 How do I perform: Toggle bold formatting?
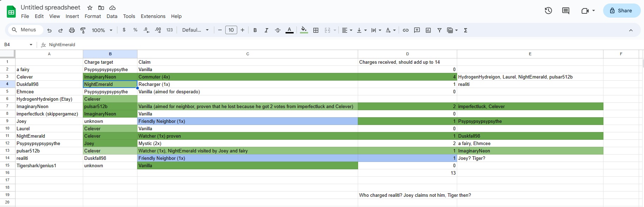255,30
